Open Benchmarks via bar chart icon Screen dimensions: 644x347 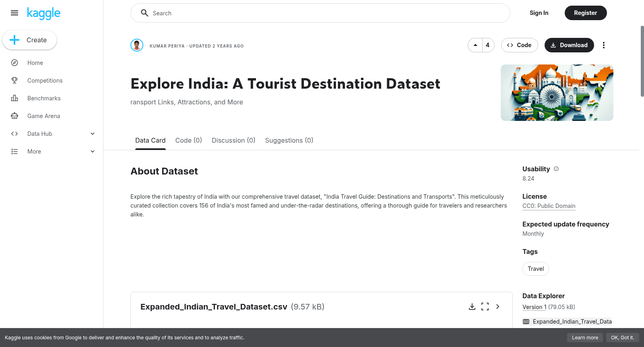click(14, 98)
